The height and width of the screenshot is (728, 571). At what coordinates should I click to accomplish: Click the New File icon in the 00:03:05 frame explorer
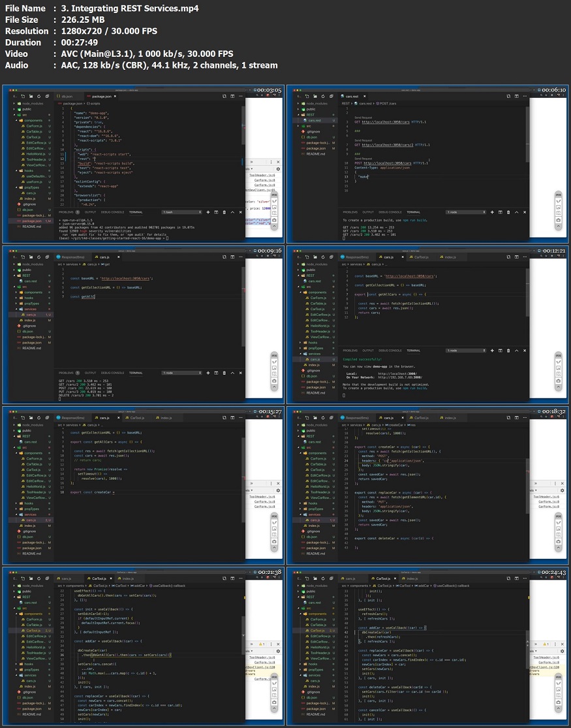[23, 96]
